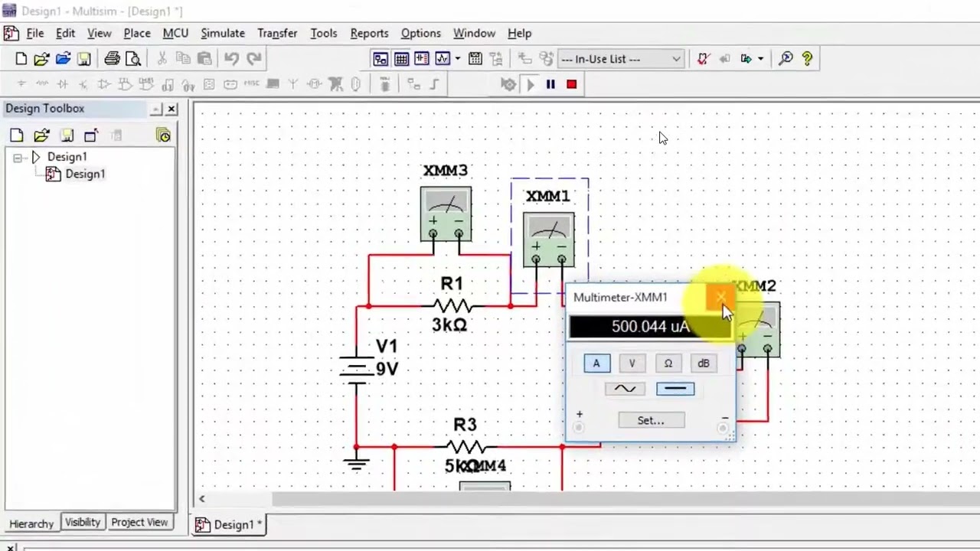Select DC straight-line signal mode on multimeter

pos(675,389)
